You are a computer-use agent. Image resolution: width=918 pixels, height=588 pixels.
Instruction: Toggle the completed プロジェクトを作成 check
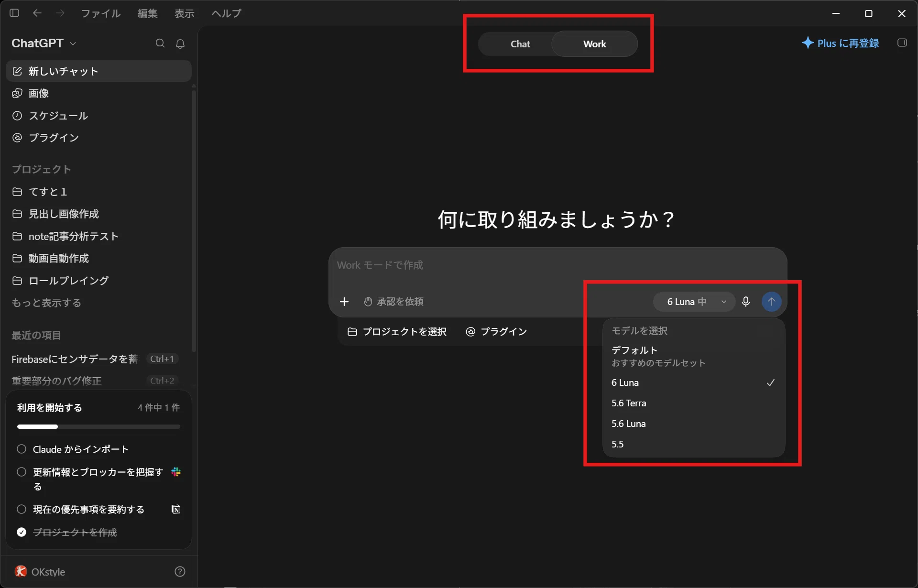[22, 532]
